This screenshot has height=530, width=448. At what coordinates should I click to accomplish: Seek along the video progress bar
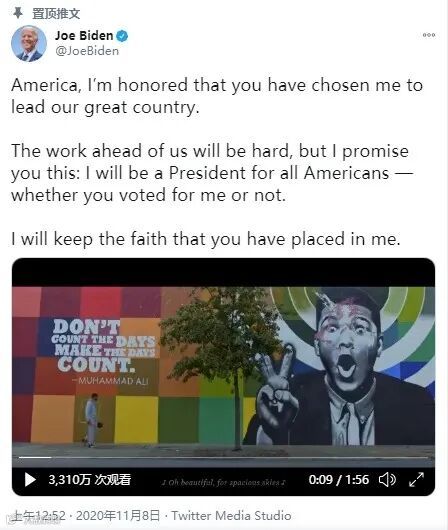pyautogui.click(x=223, y=457)
